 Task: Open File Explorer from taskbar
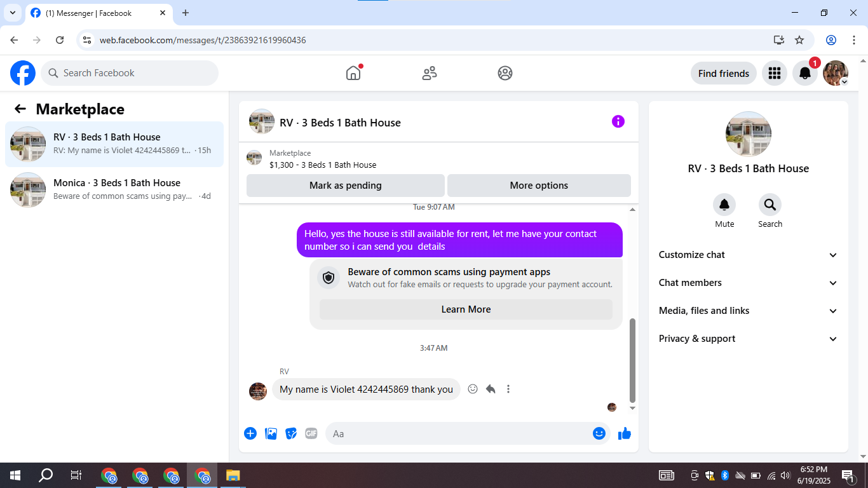pos(233,475)
